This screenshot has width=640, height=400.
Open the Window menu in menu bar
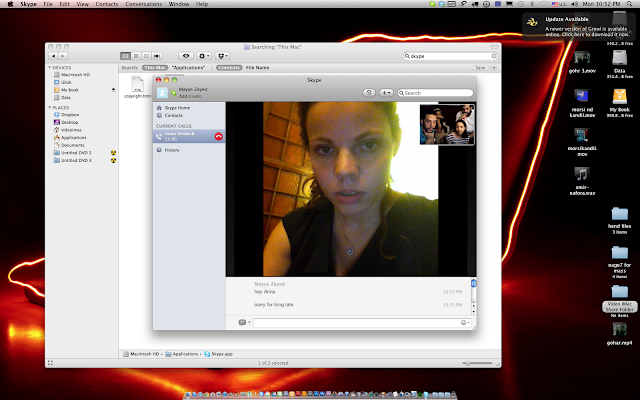179,4
